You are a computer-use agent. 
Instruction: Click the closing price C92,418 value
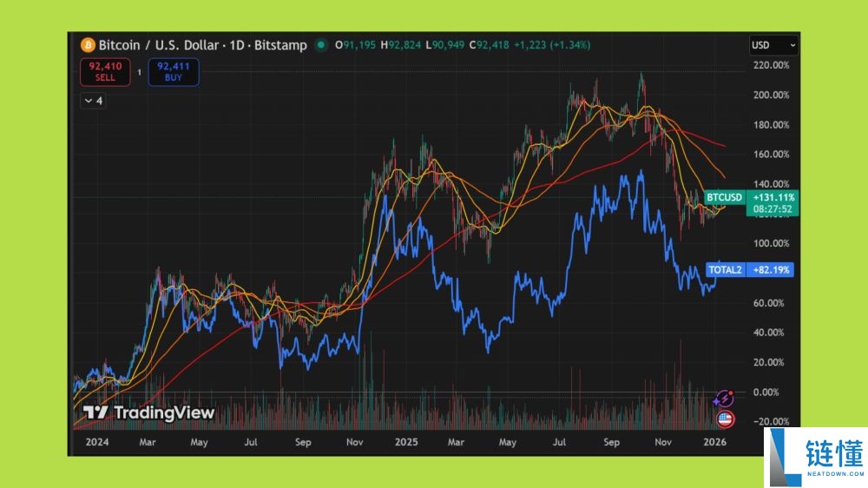coord(489,45)
